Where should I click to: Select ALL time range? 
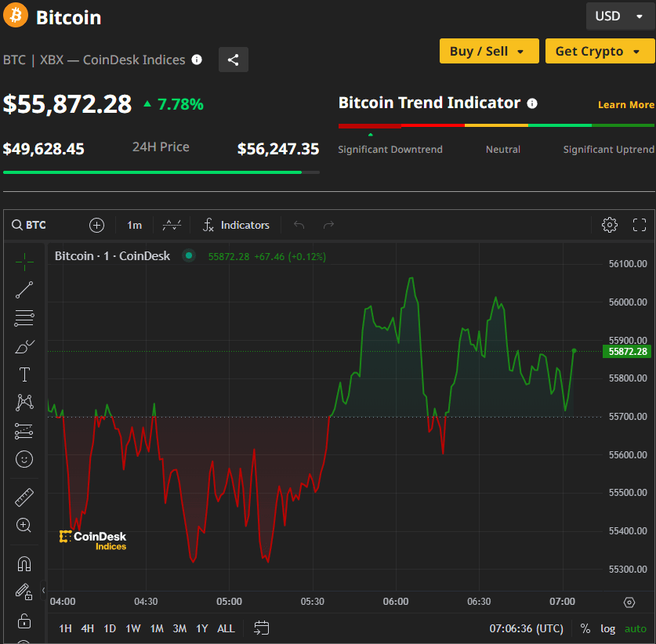[x=226, y=628]
